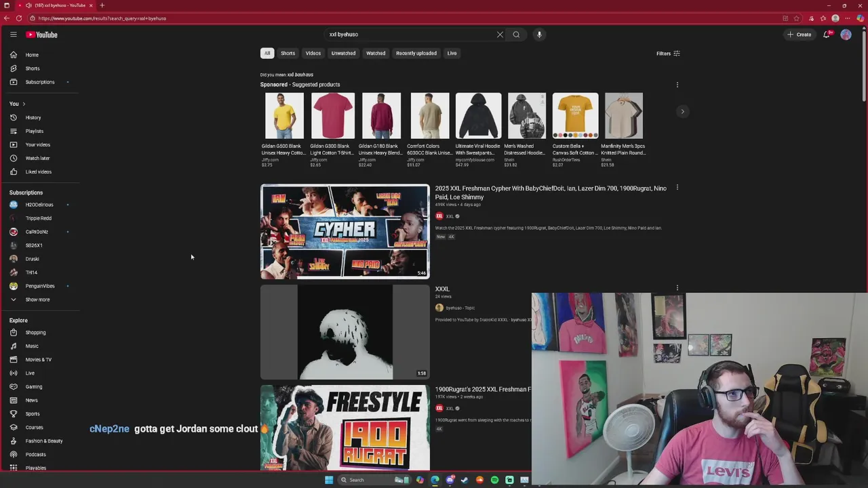Open Discord from the taskbar

450,480
